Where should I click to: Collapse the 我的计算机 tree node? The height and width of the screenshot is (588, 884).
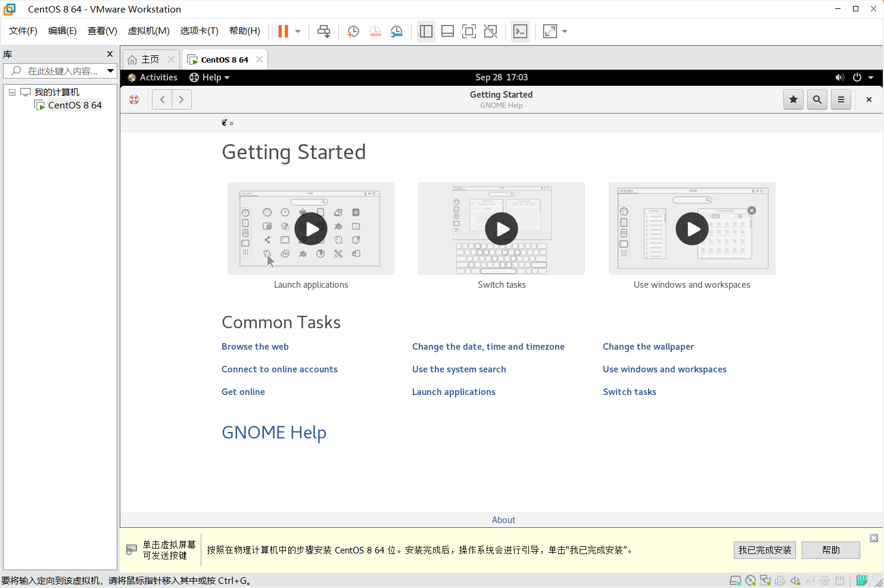click(12, 92)
